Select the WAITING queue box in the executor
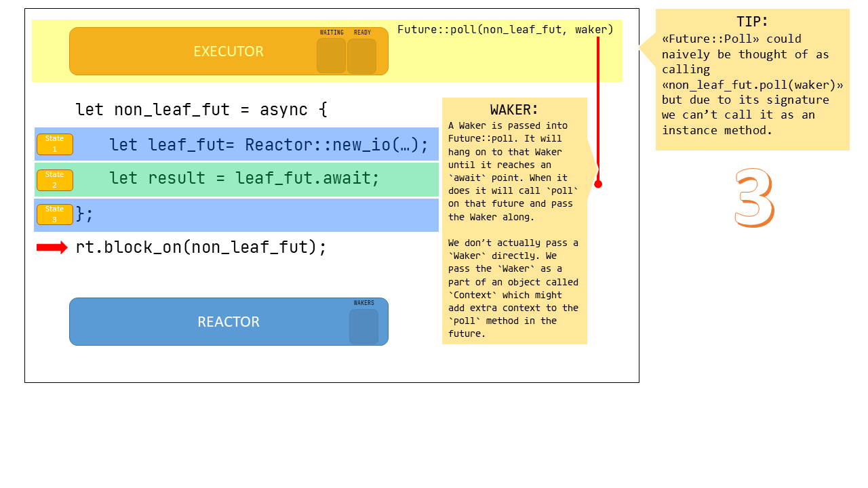 pyautogui.click(x=331, y=56)
